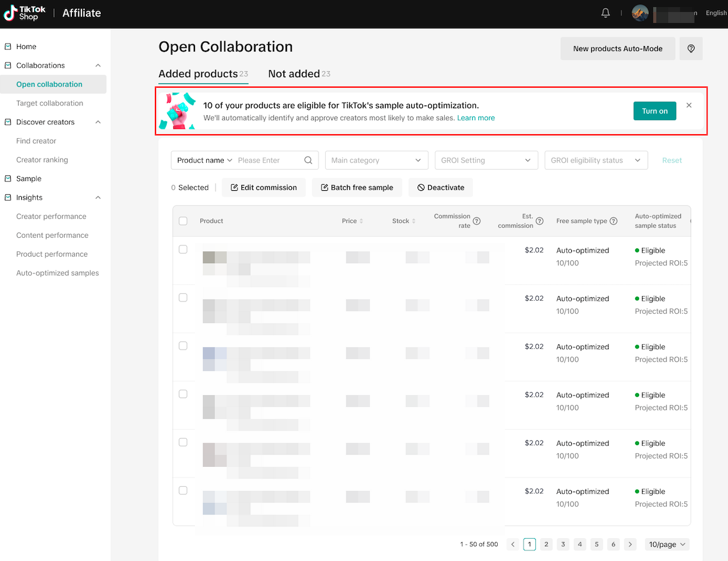This screenshot has width=728, height=561.
Task: Dismiss the auto-optimization banner
Action: (x=689, y=105)
